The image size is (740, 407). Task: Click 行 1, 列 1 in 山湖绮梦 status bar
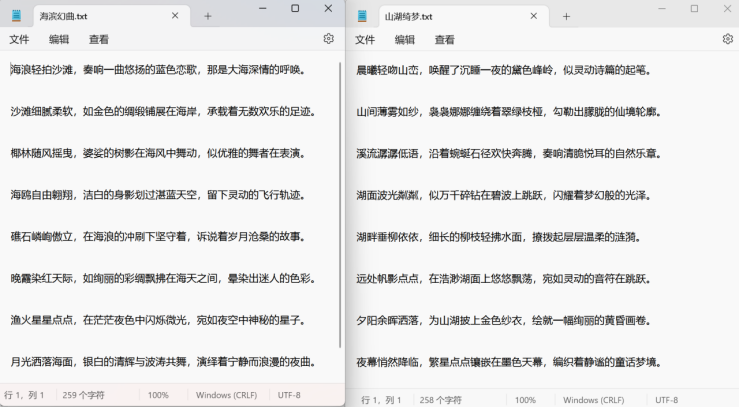click(381, 400)
